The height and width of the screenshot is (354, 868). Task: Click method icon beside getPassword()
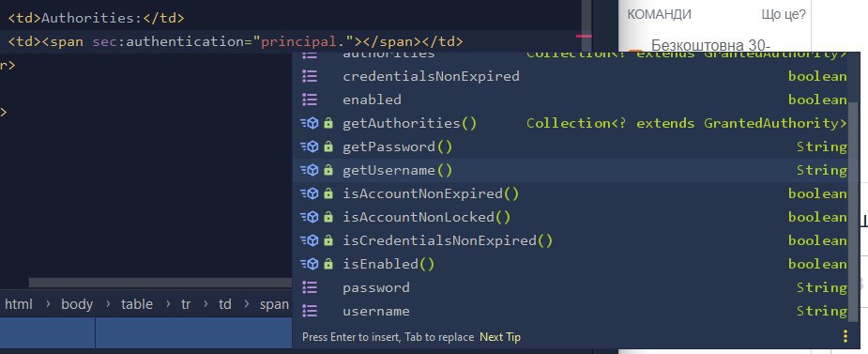310,146
